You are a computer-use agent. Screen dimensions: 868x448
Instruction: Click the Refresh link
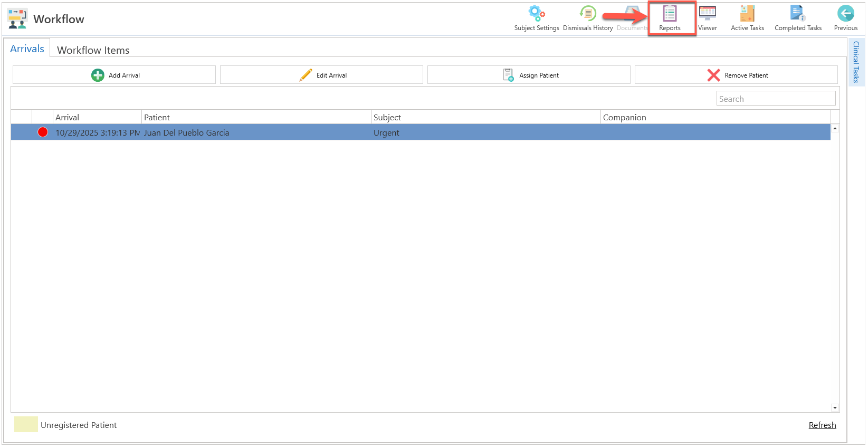click(x=822, y=425)
